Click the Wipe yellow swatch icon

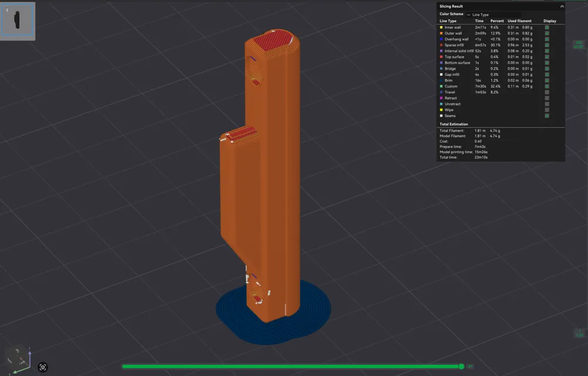pos(442,110)
